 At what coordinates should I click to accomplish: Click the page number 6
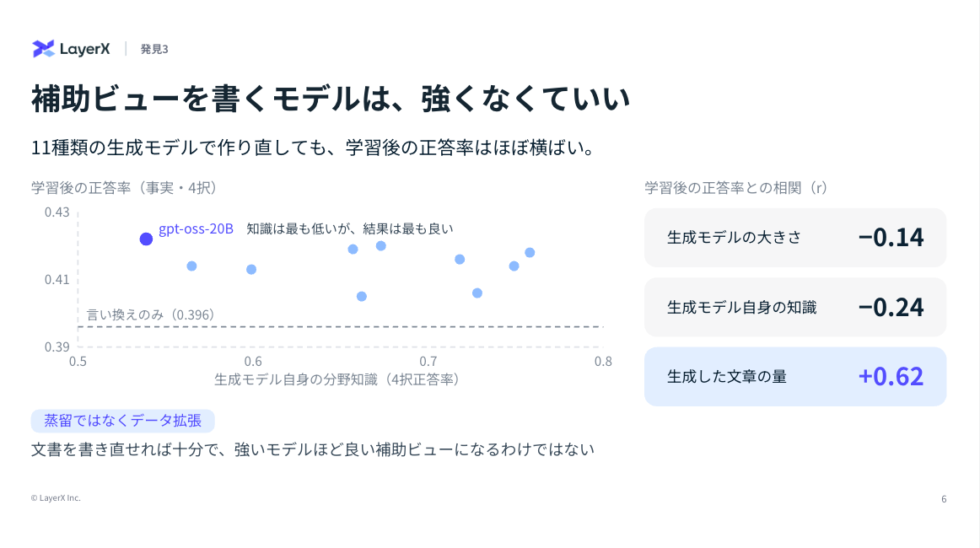tap(944, 498)
